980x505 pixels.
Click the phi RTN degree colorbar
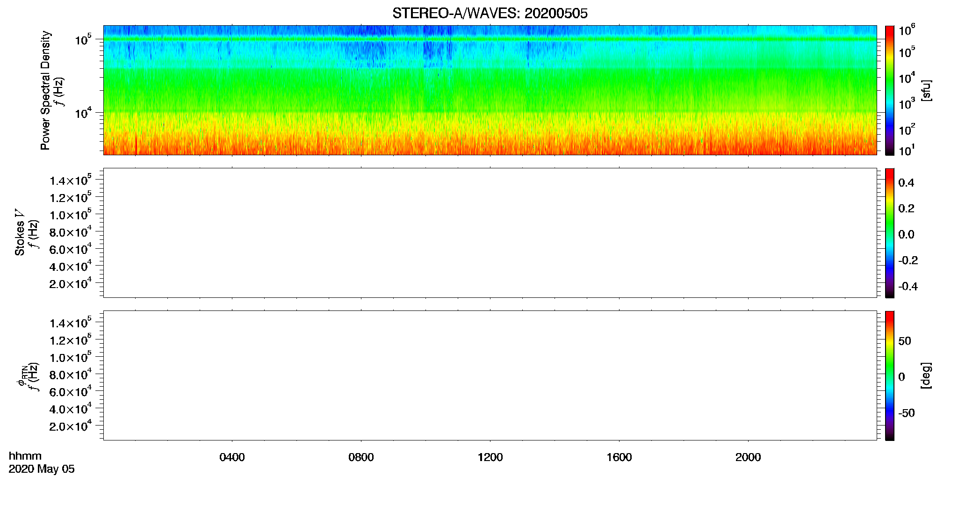pyautogui.click(x=889, y=375)
